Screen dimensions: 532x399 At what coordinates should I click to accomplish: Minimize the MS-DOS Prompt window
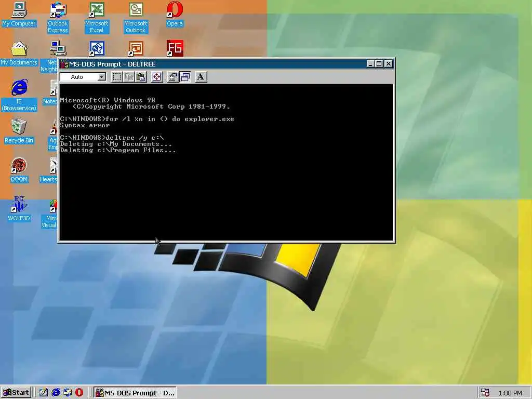370,64
